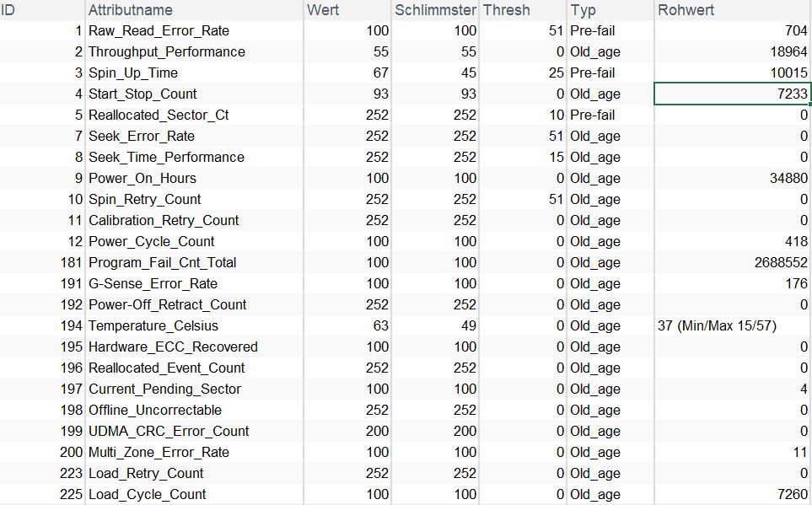
Task: Click the Thresh column header
Action: [506, 10]
